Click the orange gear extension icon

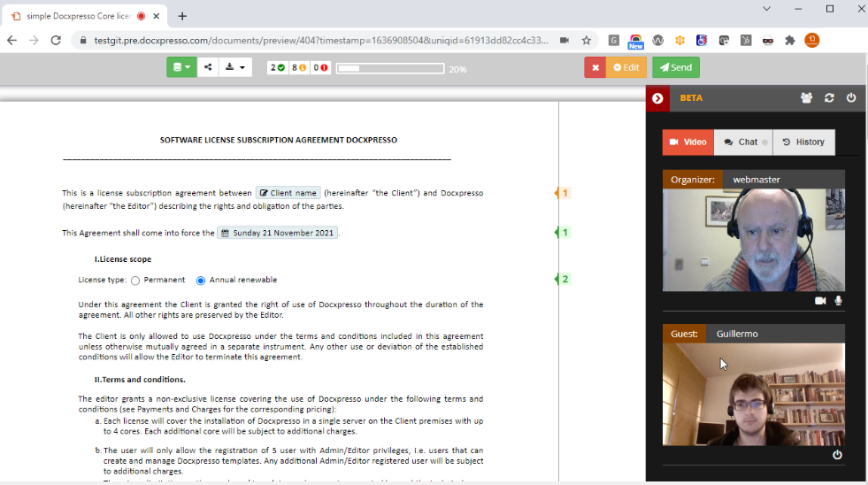pyautogui.click(x=680, y=41)
